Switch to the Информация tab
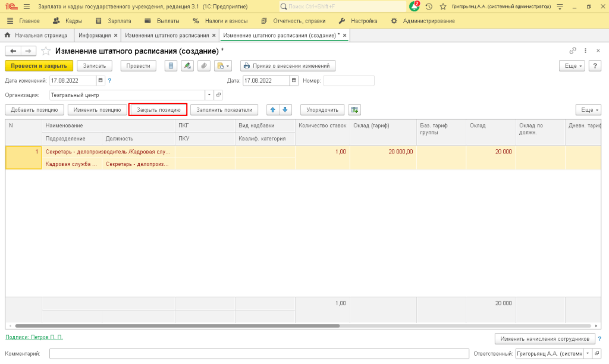The image size is (609, 364). tap(95, 36)
